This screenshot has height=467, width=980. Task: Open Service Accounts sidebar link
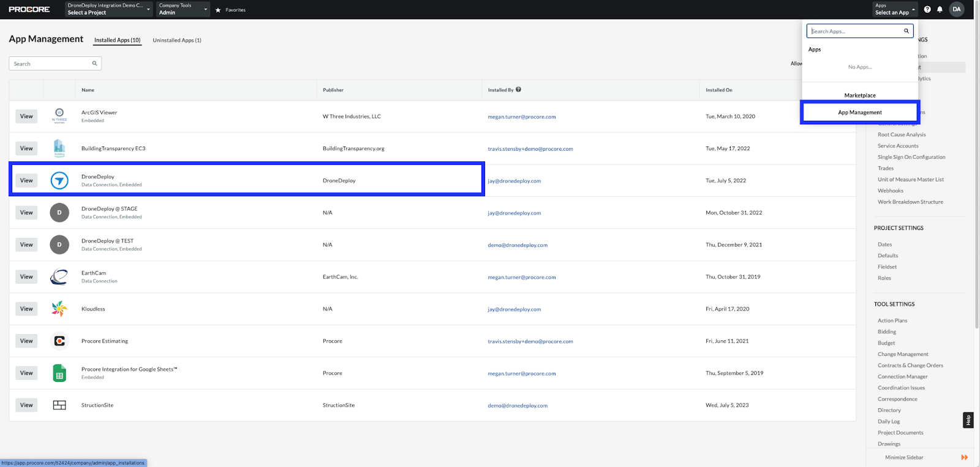click(898, 146)
